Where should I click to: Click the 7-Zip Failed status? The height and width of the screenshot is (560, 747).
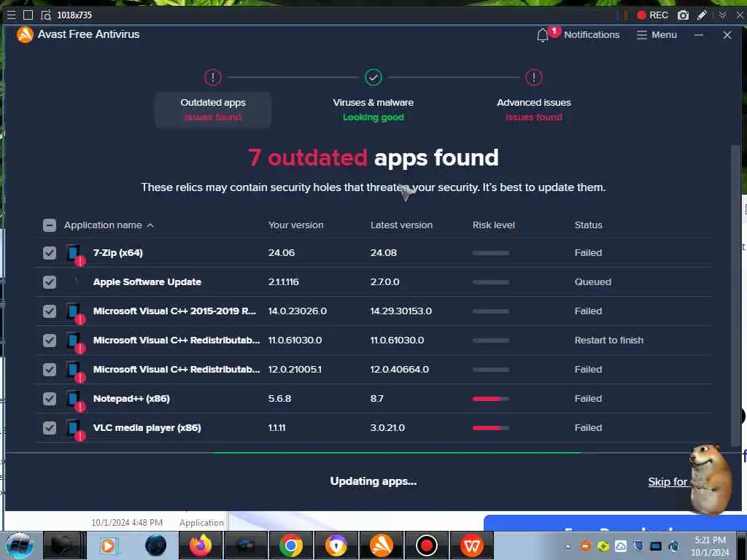[x=589, y=253]
